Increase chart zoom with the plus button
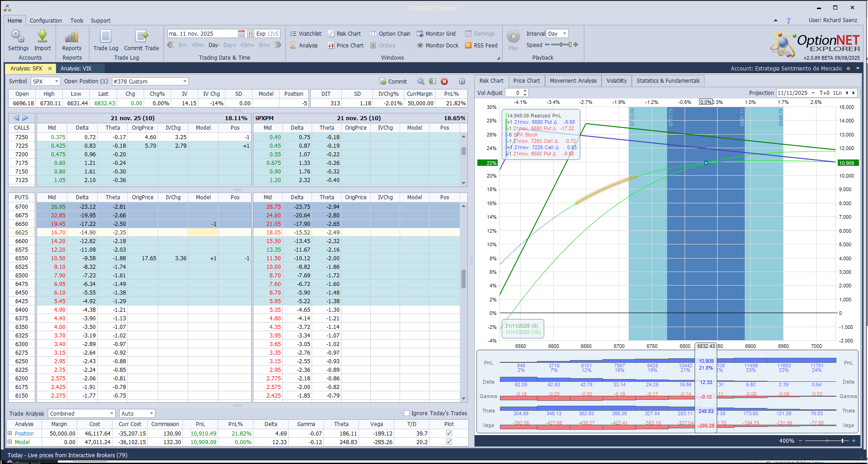The height and width of the screenshot is (464, 868). point(854,441)
